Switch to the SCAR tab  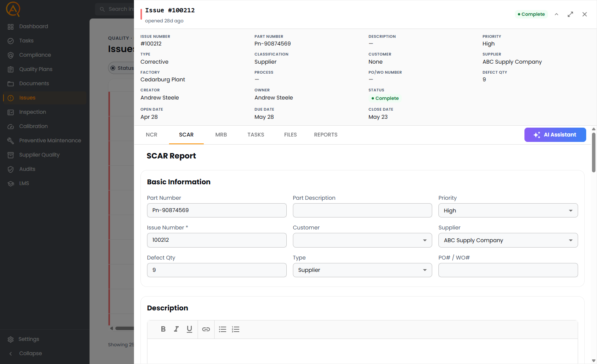186,135
